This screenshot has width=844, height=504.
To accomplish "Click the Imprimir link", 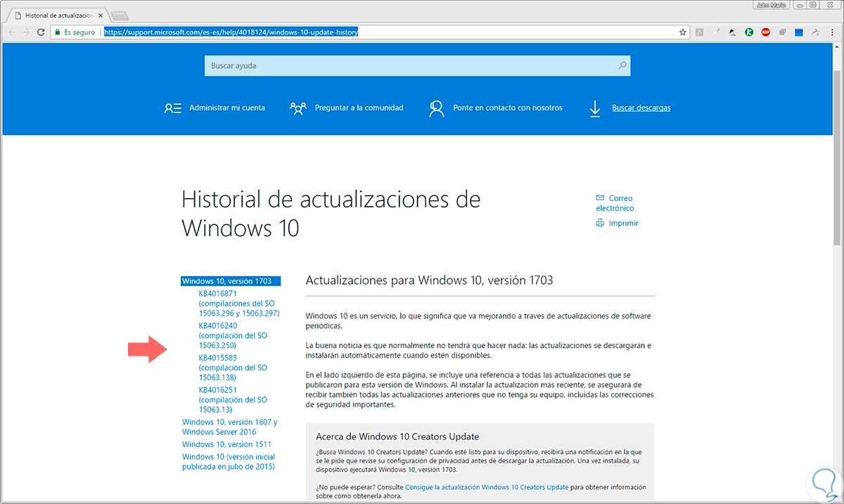I will 623,223.
